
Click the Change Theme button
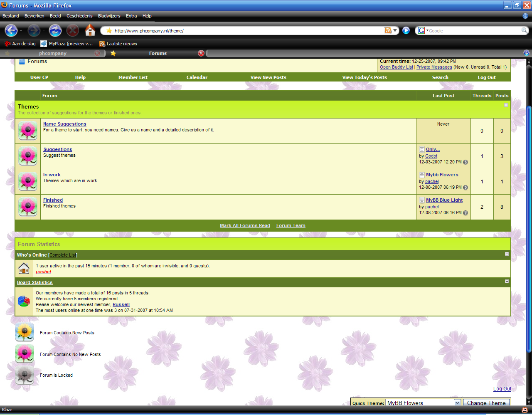pyautogui.click(x=486, y=403)
